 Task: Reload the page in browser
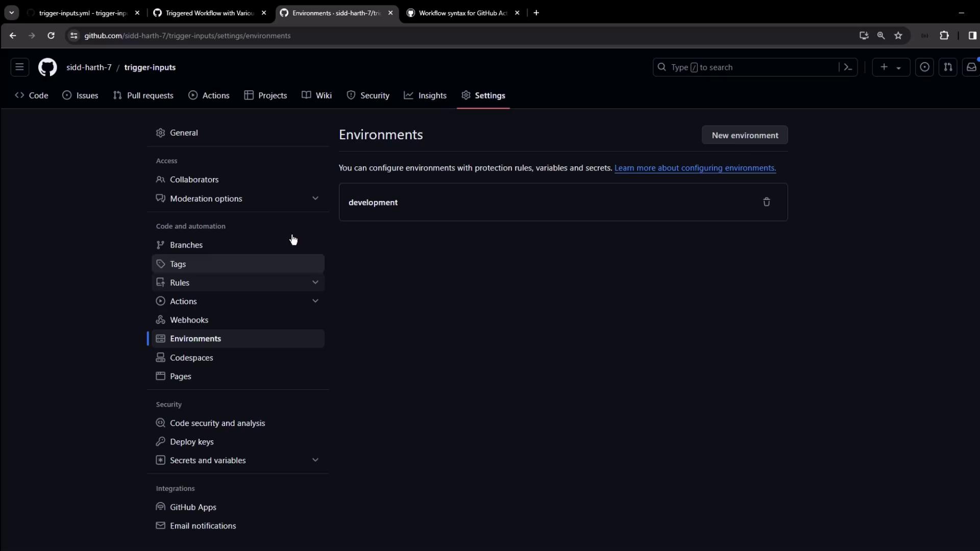pyautogui.click(x=51, y=36)
